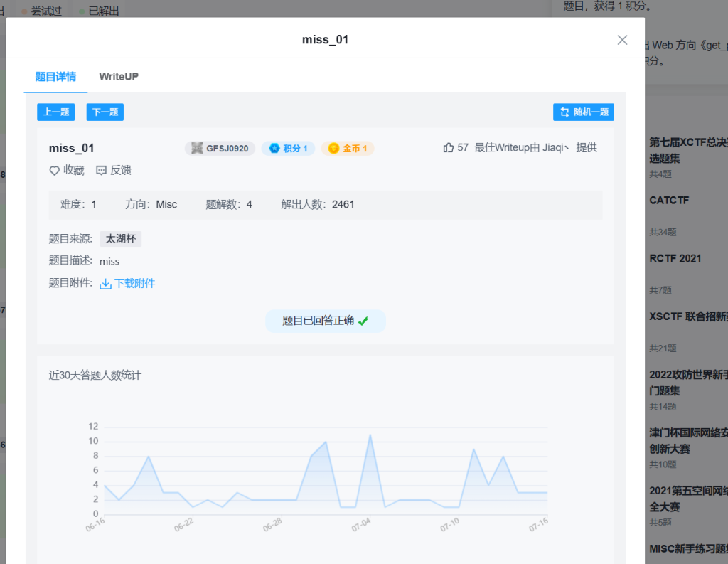Click the 题目已回答正确 status badge
Image resolution: width=728 pixels, height=564 pixels.
[x=326, y=321]
